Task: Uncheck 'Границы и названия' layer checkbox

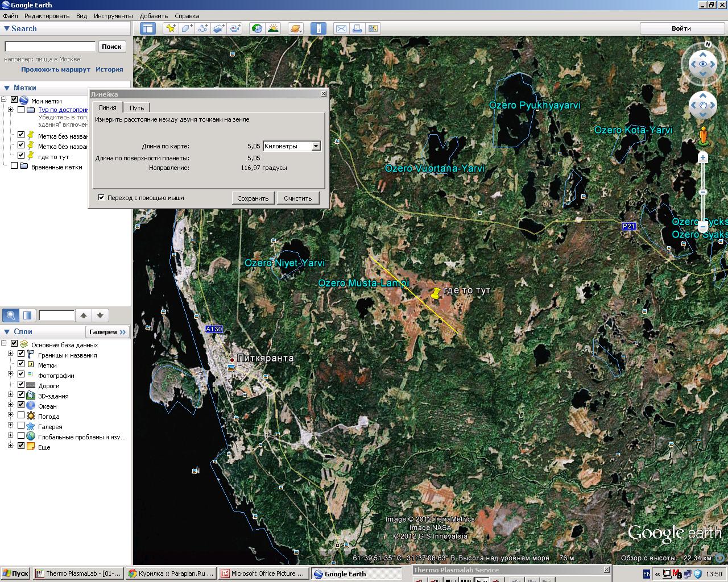Action: pyautogui.click(x=21, y=355)
